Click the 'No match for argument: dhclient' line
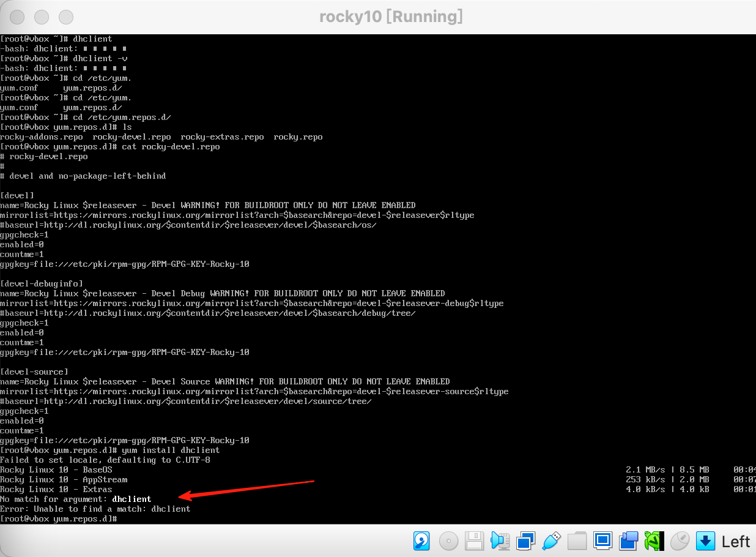Viewport: 756px width, 557px height. pos(76,499)
